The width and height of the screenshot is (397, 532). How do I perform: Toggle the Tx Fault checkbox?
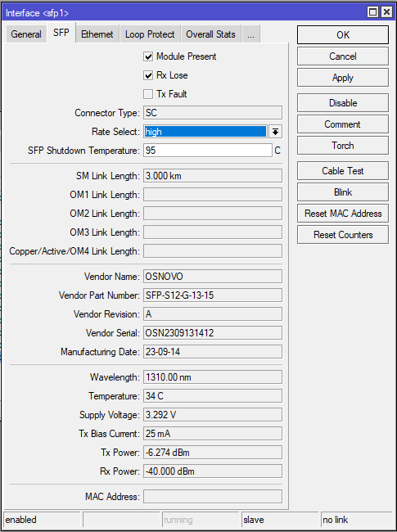pos(148,94)
